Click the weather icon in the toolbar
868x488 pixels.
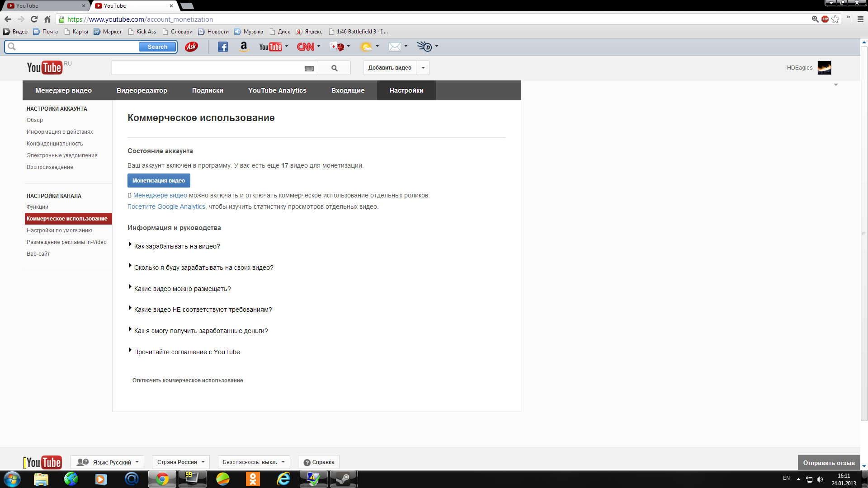(x=366, y=47)
